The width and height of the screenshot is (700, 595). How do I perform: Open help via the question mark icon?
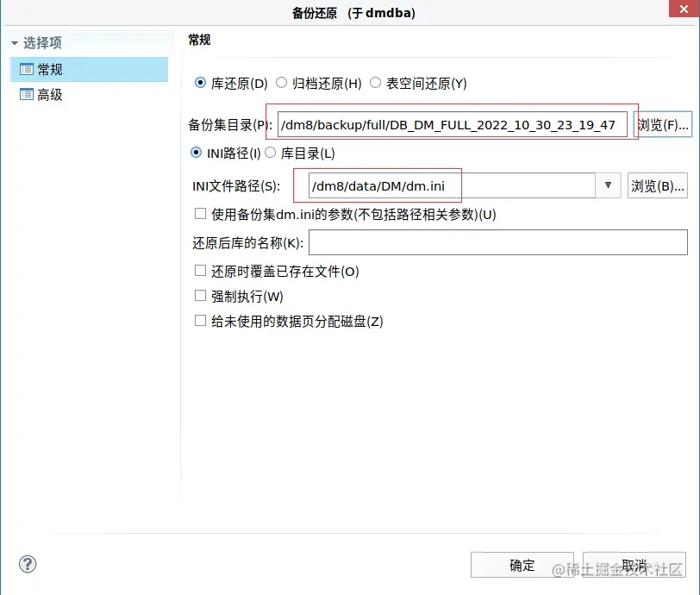(x=28, y=564)
